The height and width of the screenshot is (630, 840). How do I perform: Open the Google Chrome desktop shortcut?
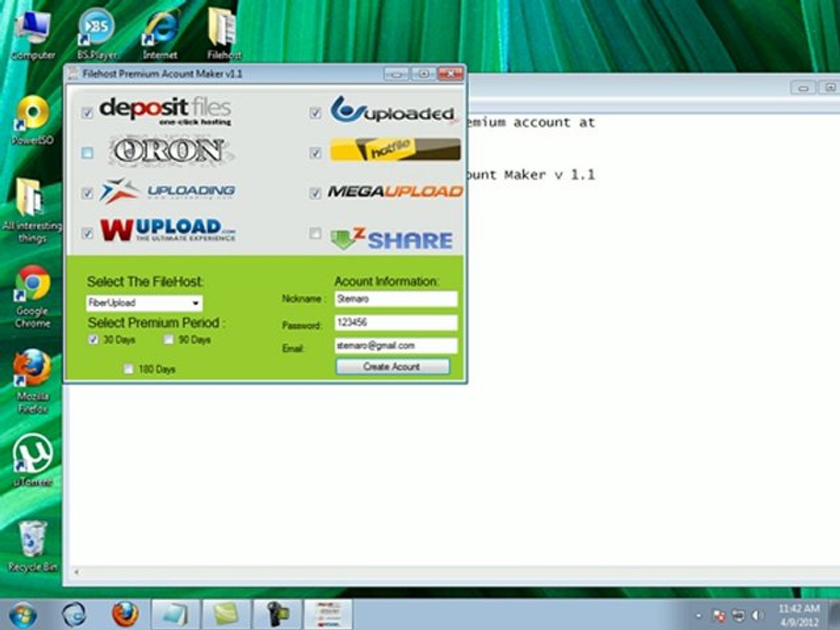click(x=33, y=296)
